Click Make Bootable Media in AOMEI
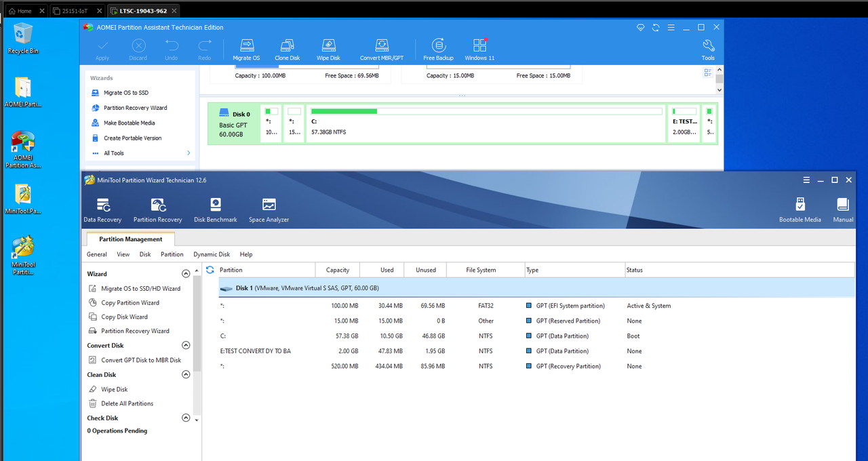This screenshot has height=461, width=868. 130,123
